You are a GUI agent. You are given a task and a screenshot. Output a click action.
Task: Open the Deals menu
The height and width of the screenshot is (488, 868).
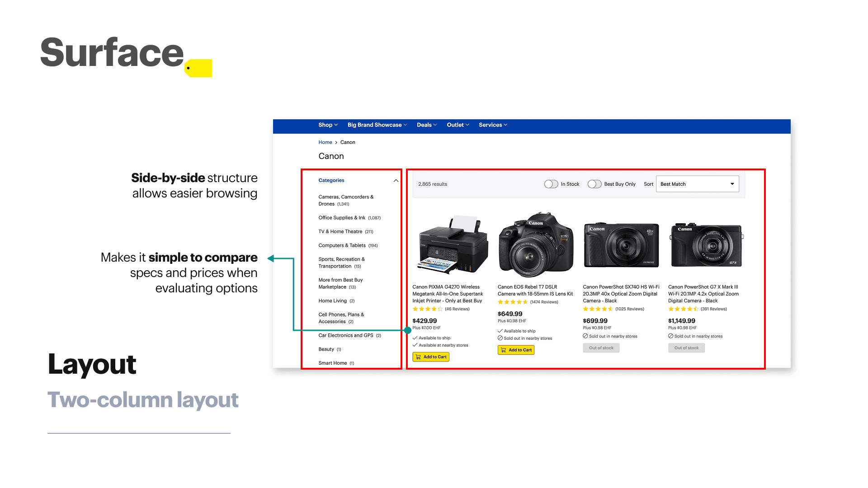point(426,125)
